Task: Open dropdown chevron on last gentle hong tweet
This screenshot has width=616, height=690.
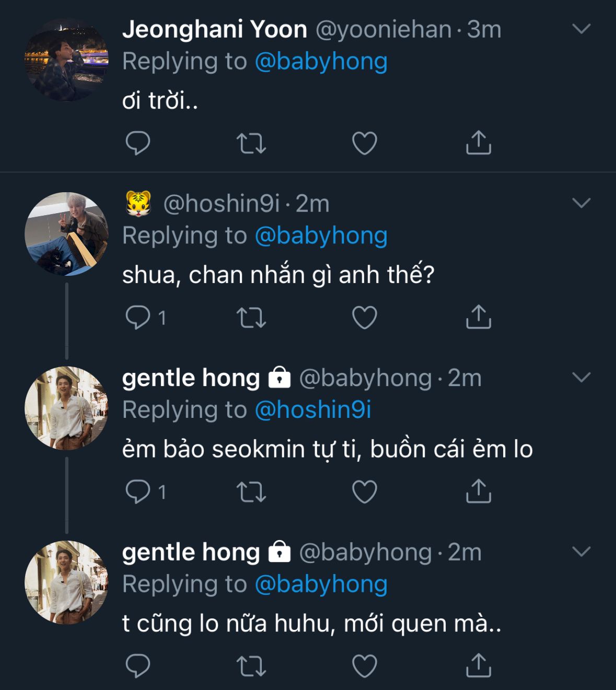Action: click(x=581, y=552)
